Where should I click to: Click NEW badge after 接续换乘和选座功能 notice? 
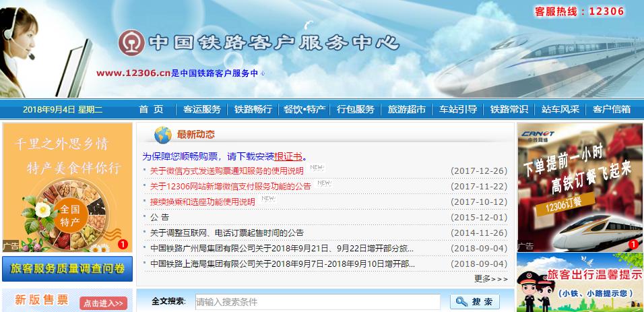[x=268, y=199]
